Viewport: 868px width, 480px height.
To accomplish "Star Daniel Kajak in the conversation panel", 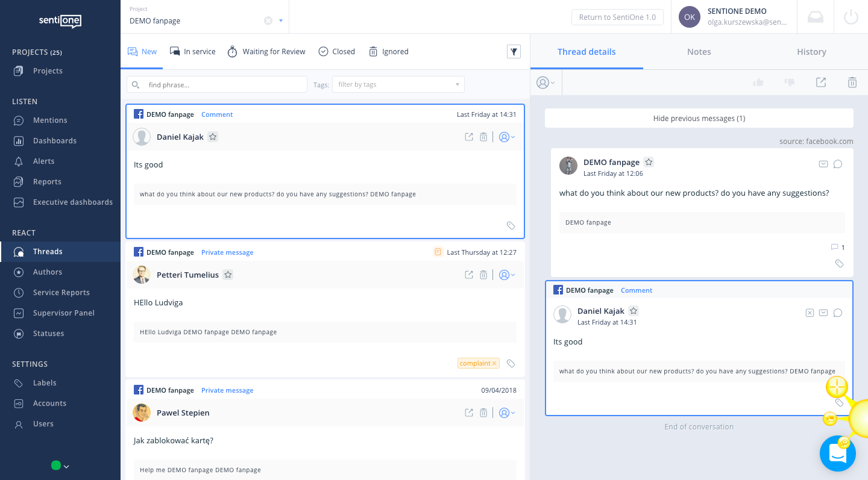I will pos(634,311).
